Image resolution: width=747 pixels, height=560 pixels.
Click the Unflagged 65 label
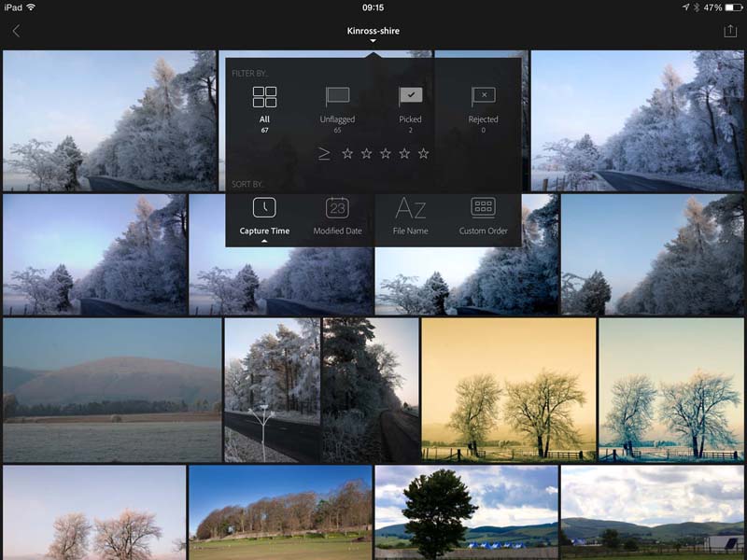[x=337, y=124]
